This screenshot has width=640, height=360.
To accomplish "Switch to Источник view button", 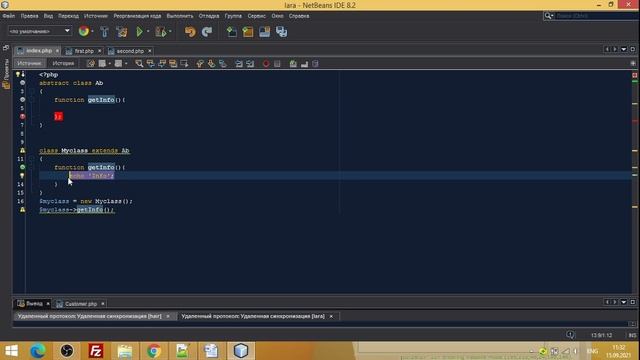I will pos(29,63).
